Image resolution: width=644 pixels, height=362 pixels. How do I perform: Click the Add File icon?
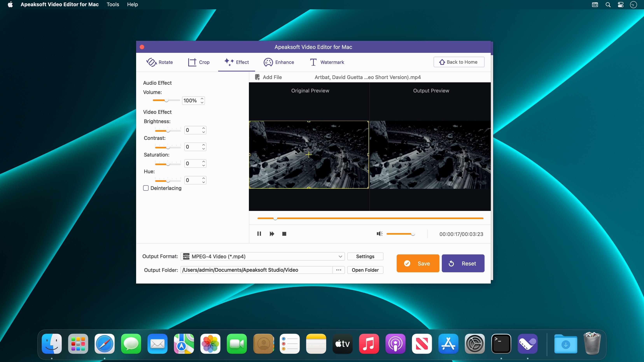point(257,77)
